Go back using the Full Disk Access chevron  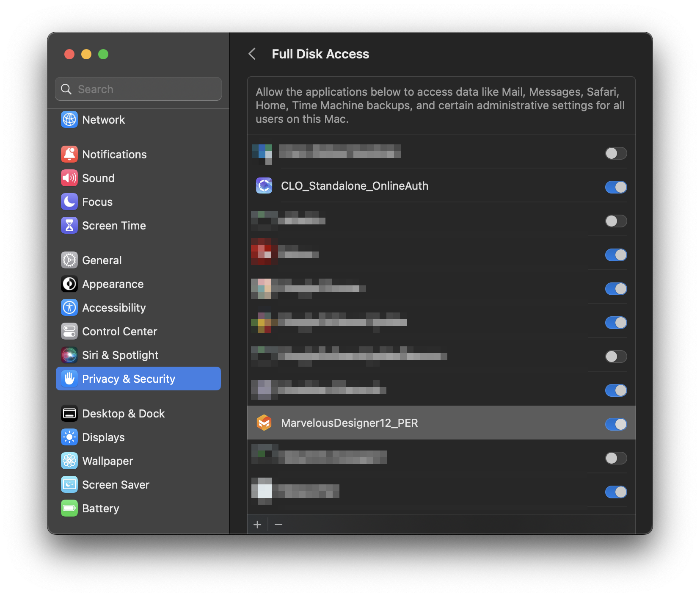(x=252, y=54)
